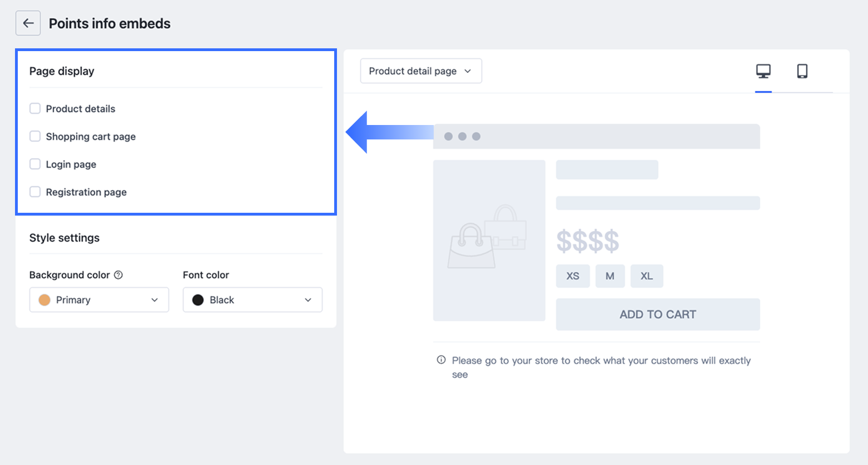Pick the XL size option

tap(647, 276)
